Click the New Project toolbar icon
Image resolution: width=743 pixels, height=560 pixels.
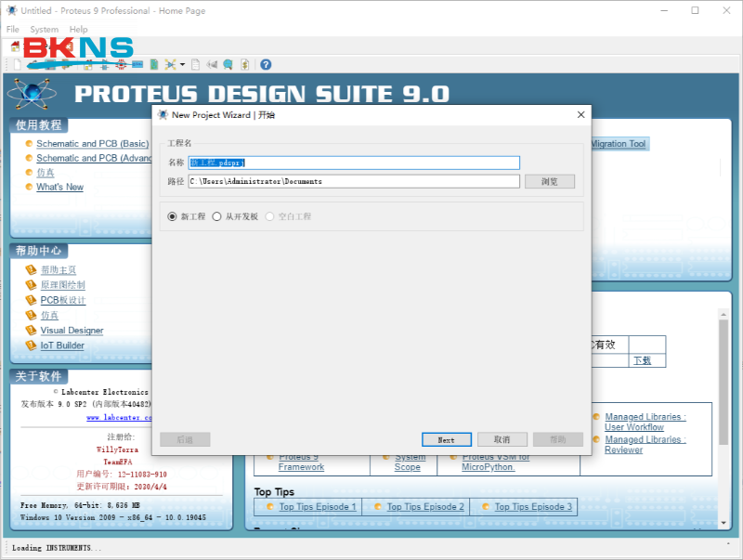[x=17, y=64]
